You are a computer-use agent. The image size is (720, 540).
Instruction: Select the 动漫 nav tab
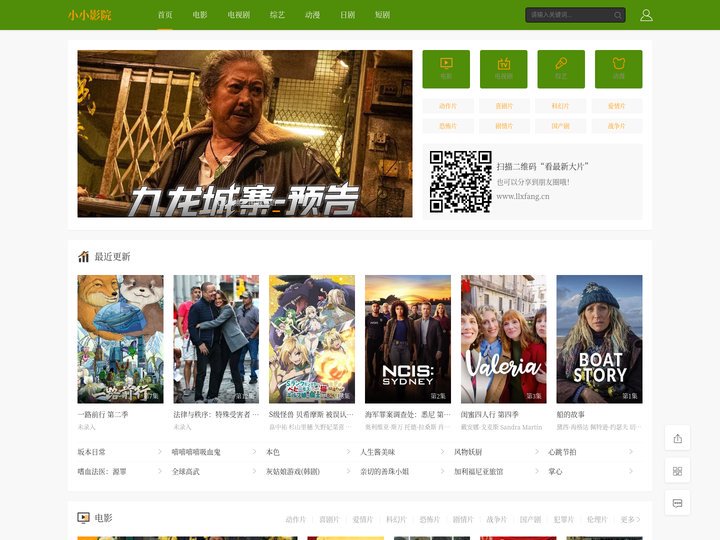(x=312, y=15)
